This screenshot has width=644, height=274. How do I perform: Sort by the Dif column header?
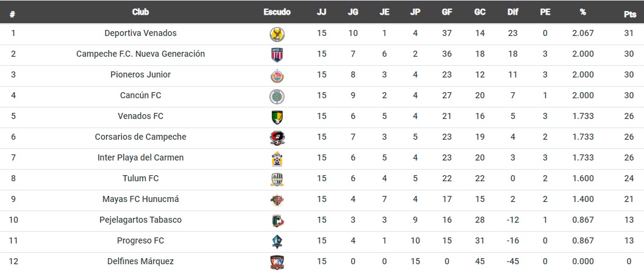pyautogui.click(x=512, y=12)
